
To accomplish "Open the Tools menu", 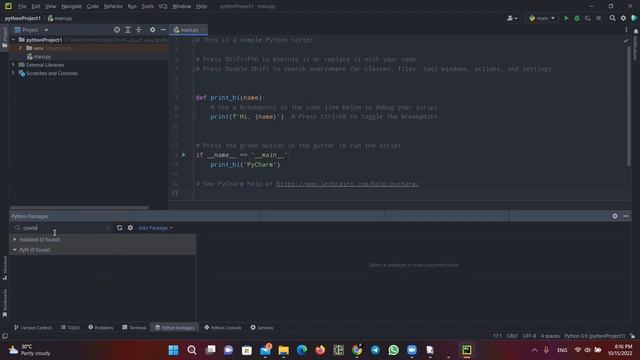I will (x=147, y=6).
